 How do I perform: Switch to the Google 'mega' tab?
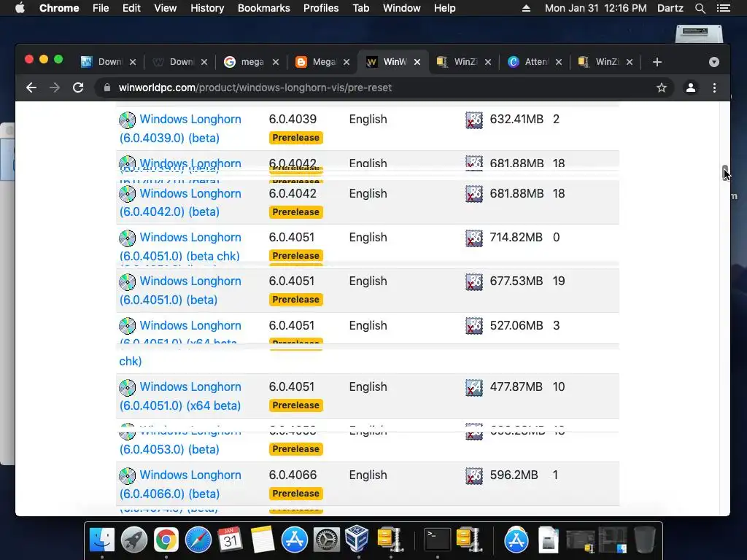point(252,62)
